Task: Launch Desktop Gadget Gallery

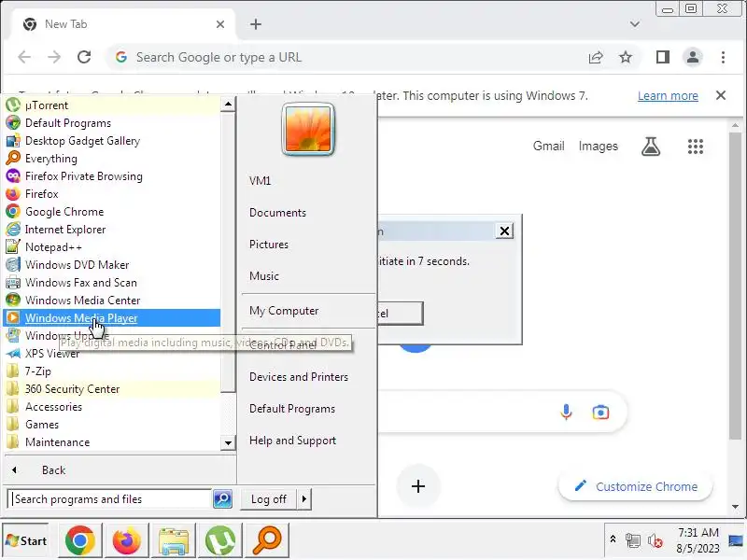Action: click(112, 141)
